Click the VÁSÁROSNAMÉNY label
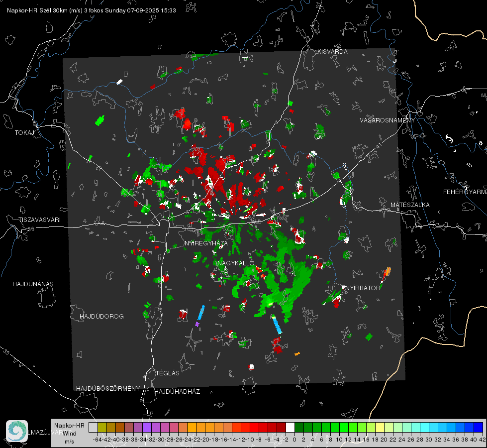 (x=388, y=120)
